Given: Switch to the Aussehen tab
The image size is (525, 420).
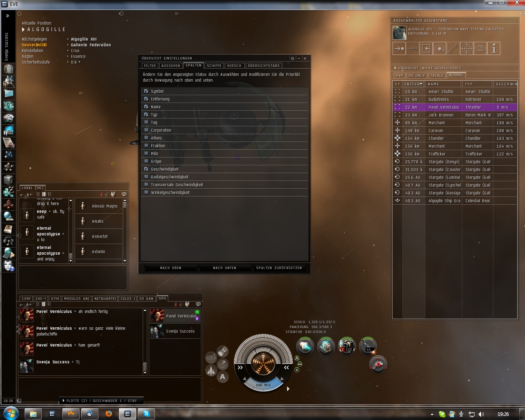Looking at the screenshot, I should [x=171, y=66].
